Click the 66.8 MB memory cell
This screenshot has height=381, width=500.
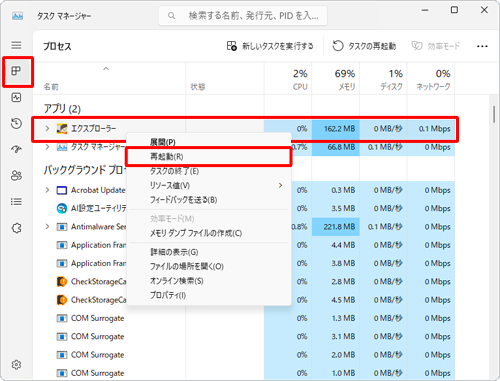pyautogui.click(x=336, y=147)
